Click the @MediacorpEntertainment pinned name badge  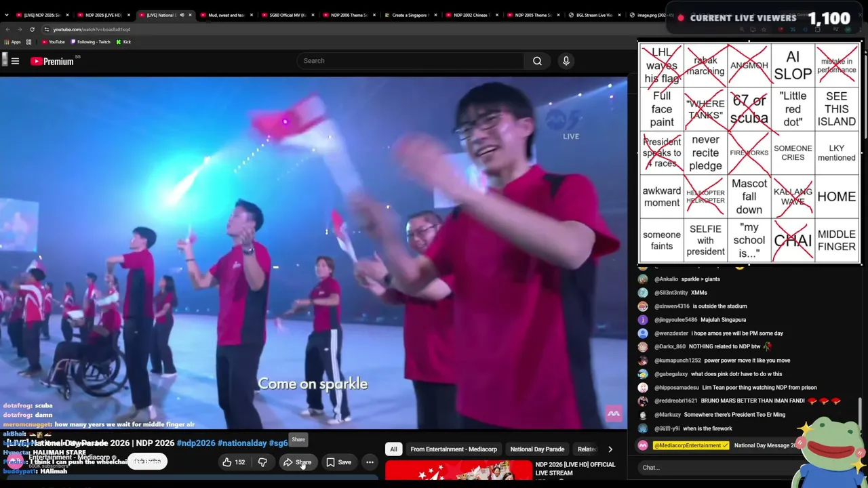(x=691, y=445)
